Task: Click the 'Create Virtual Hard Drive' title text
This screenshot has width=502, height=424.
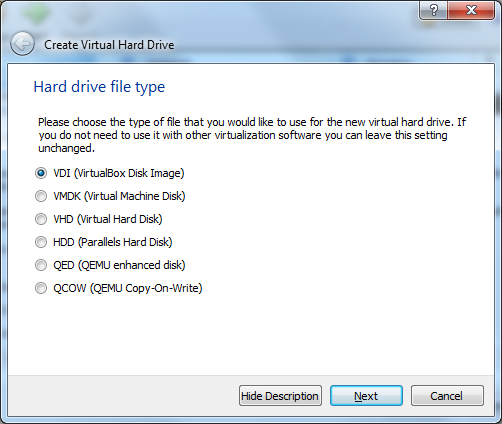Action: [x=109, y=45]
